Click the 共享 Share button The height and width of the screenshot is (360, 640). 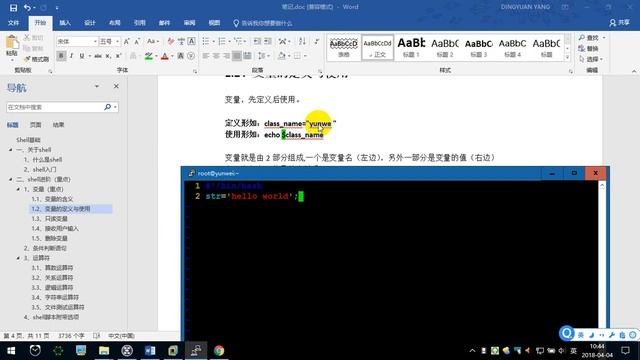[620, 23]
